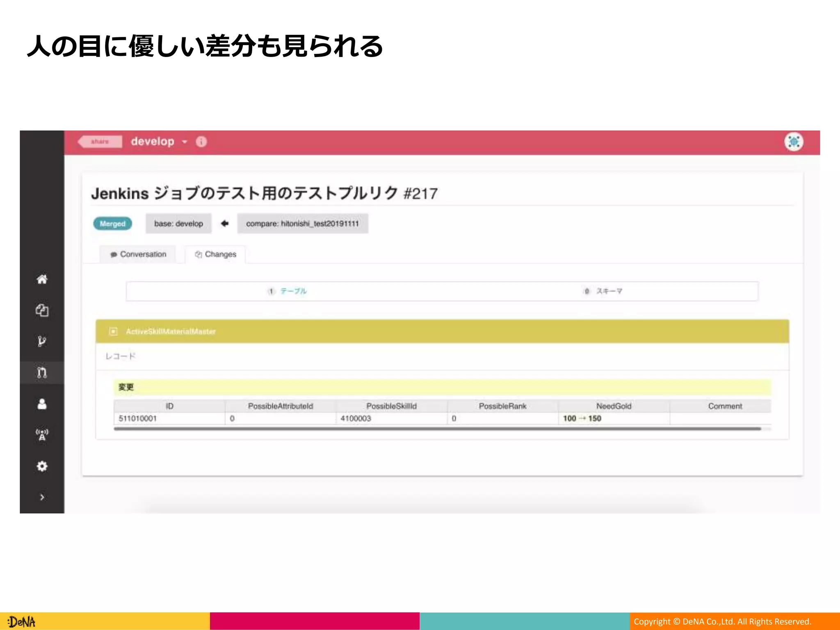Screen dimensions: 840x630
Task: Click the compare: hitonishi_test20191111 label
Action: point(302,224)
